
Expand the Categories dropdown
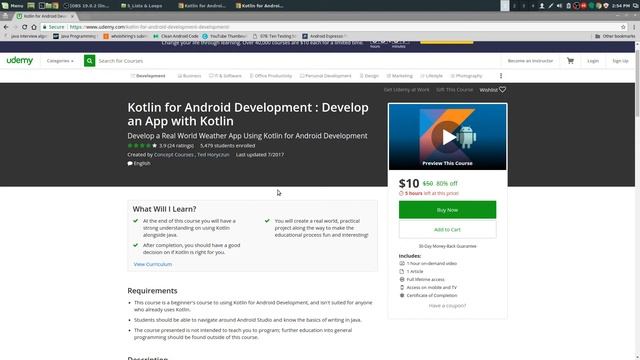(x=60, y=61)
